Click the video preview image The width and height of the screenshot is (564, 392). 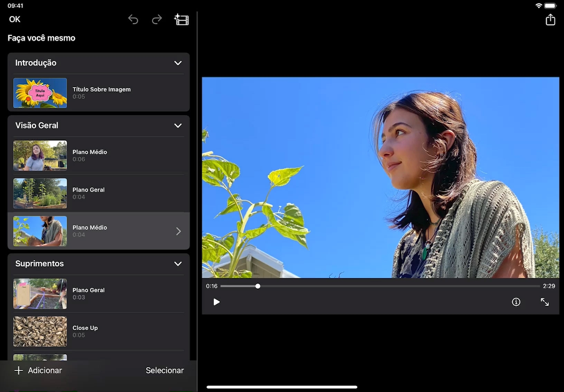[x=380, y=178]
